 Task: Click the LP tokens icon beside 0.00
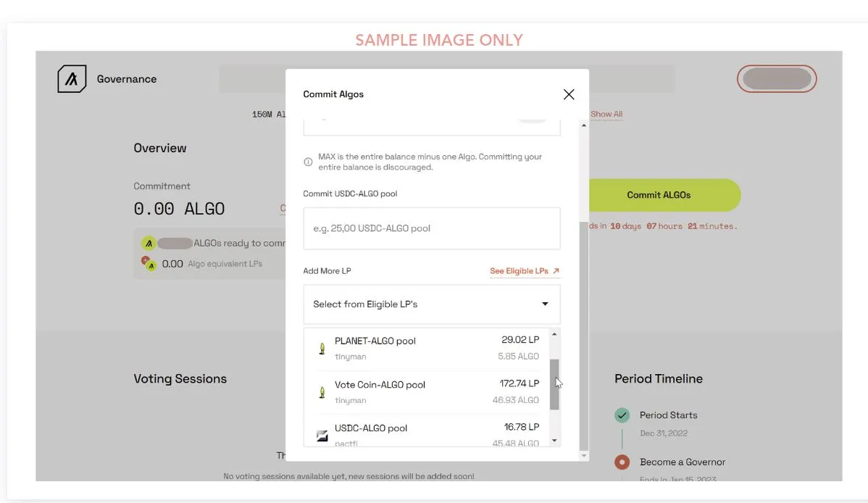[149, 264]
